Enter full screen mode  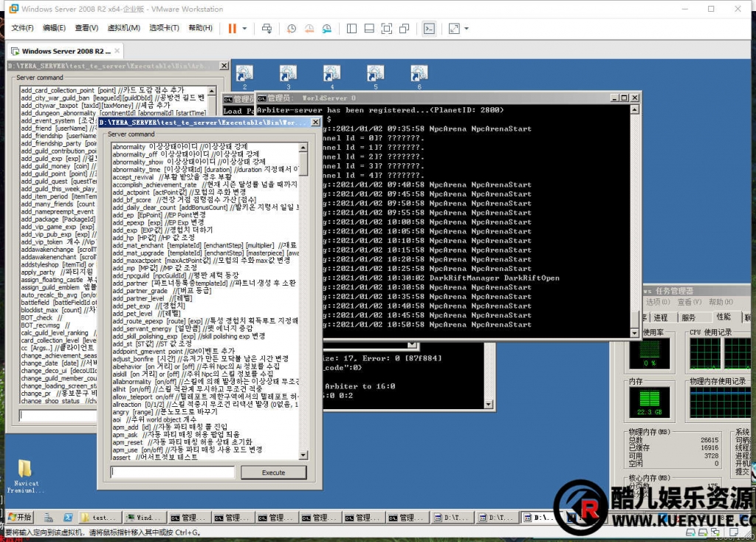(387, 29)
